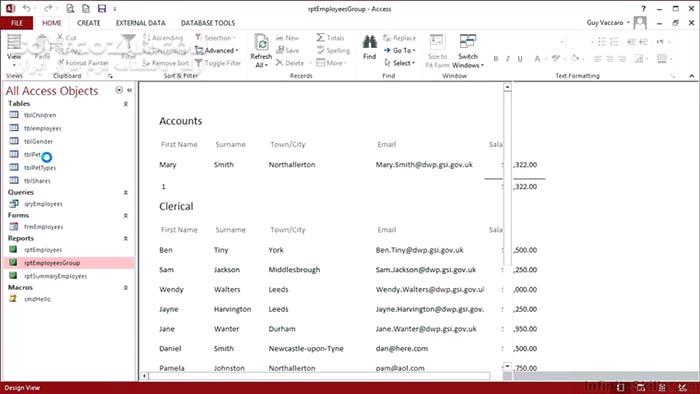
Task: Click the numbered list icon
Action: click(x=614, y=41)
